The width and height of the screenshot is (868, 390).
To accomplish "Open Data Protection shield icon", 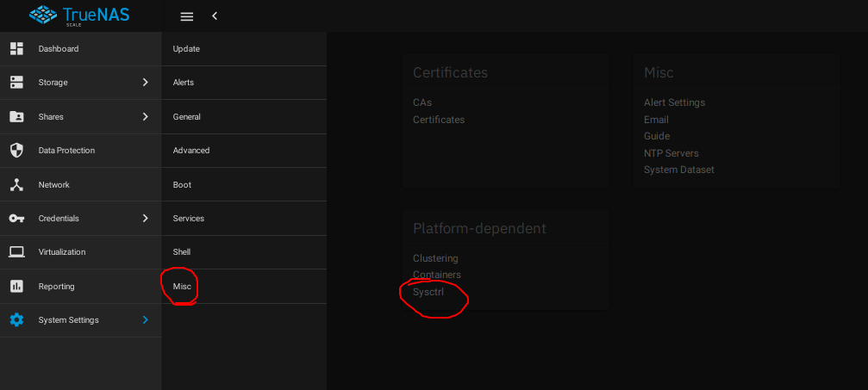I will click(x=16, y=151).
